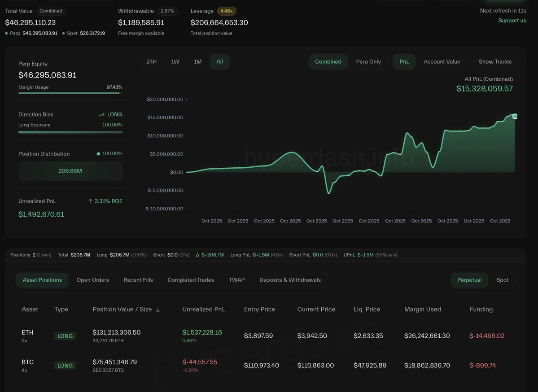Click the Support us link
This screenshot has width=538, height=392.
[512, 21]
